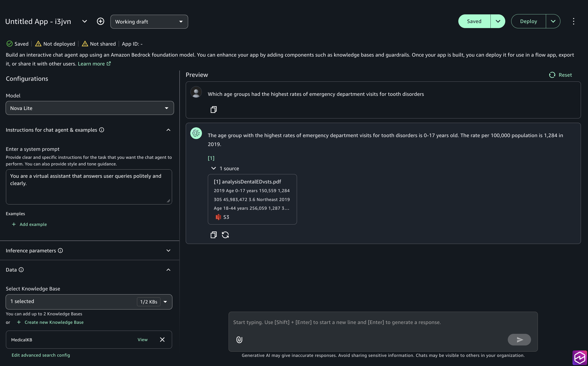This screenshot has height=366, width=588.
Task: Click the green Saved status check icon
Action: (9, 44)
